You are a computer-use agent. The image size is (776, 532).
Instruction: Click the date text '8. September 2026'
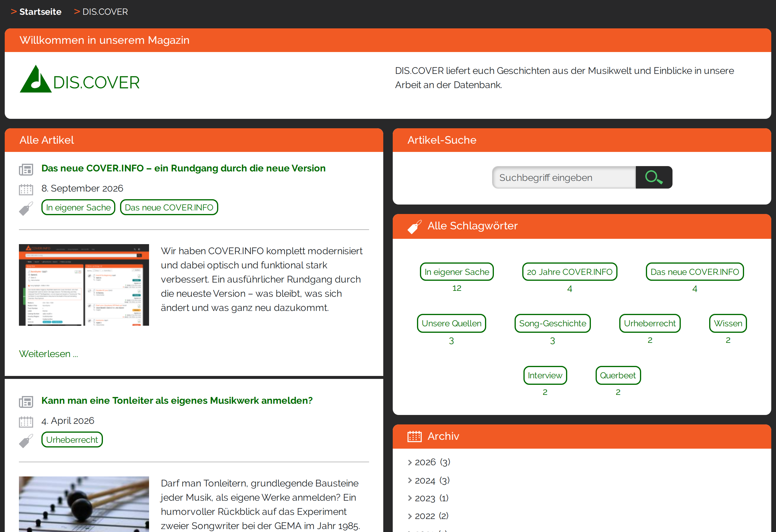[83, 188]
